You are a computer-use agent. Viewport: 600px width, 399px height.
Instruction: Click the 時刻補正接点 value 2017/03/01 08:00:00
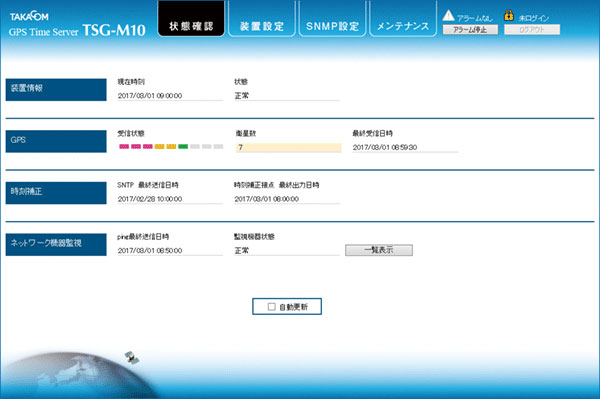[267, 199]
